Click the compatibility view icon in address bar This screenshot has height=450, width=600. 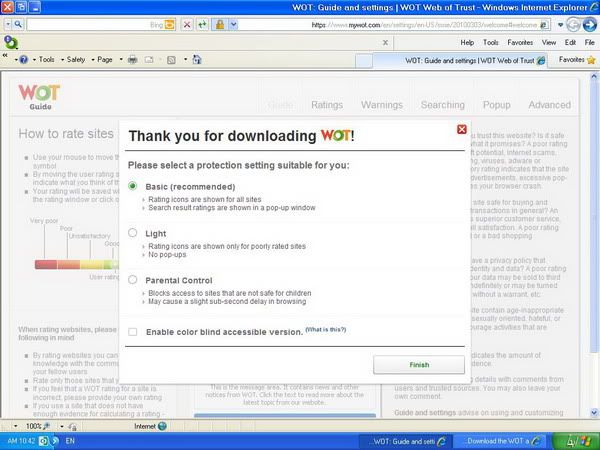(544, 25)
